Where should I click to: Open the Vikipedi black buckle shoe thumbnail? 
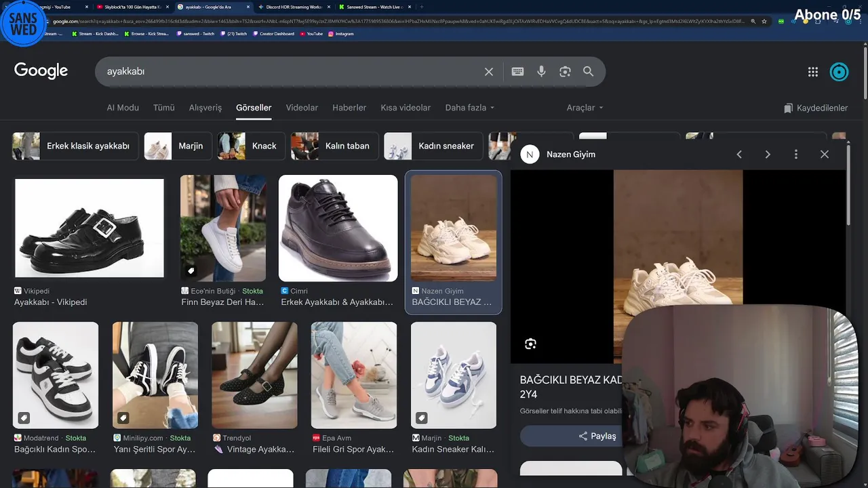coord(90,228)
